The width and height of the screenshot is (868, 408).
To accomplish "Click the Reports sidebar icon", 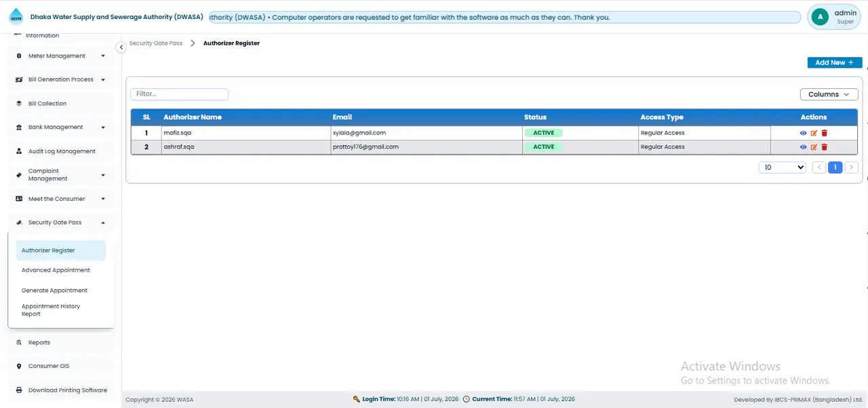I will tap(19, 343).
